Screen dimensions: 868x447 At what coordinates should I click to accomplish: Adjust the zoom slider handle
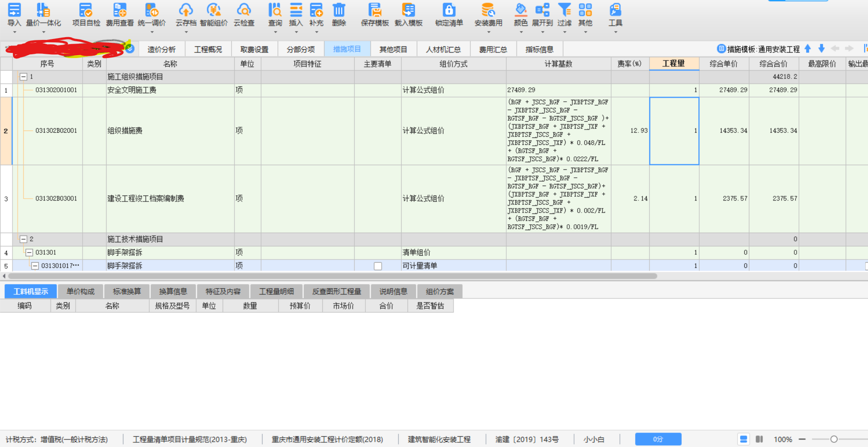834,439
